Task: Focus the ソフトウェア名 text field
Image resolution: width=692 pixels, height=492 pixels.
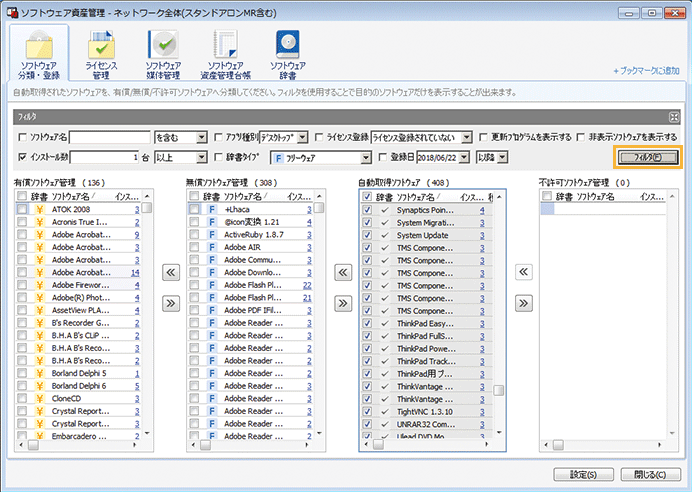Action: click(x=110, y=138)
